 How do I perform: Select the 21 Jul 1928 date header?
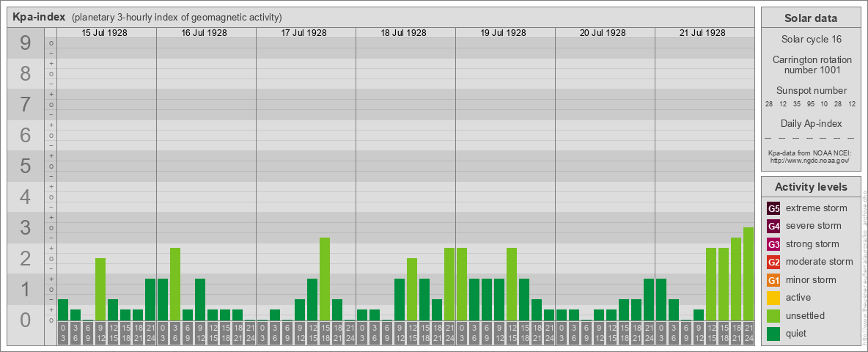[x=702, y=33]
